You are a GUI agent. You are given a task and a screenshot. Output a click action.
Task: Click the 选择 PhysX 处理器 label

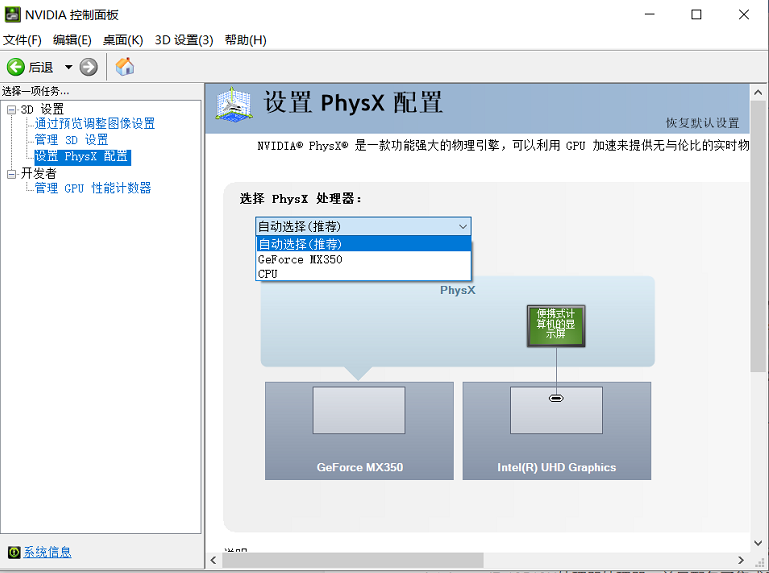point(301,199)
